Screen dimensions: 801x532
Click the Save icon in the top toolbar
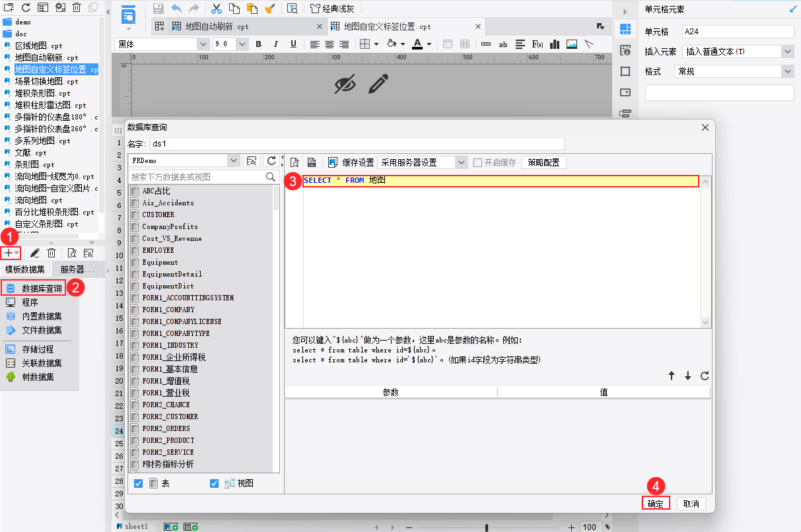(158, 9)
